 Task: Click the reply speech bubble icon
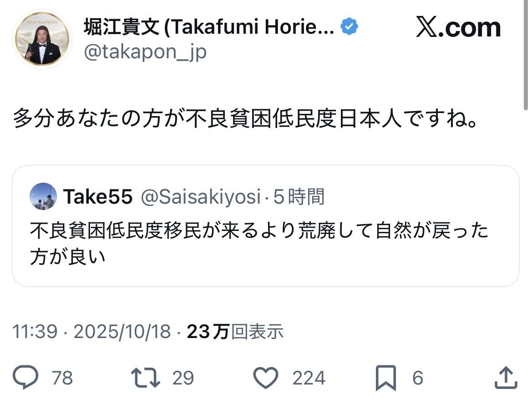[x=25, y=378]
